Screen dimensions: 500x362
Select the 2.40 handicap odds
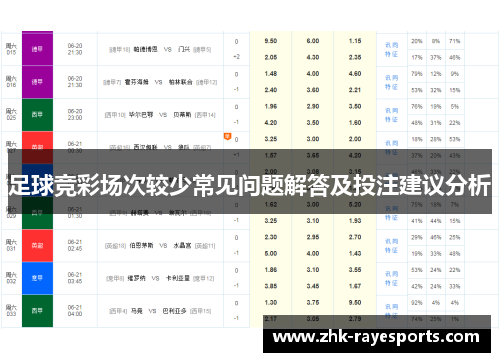[271, 90]
